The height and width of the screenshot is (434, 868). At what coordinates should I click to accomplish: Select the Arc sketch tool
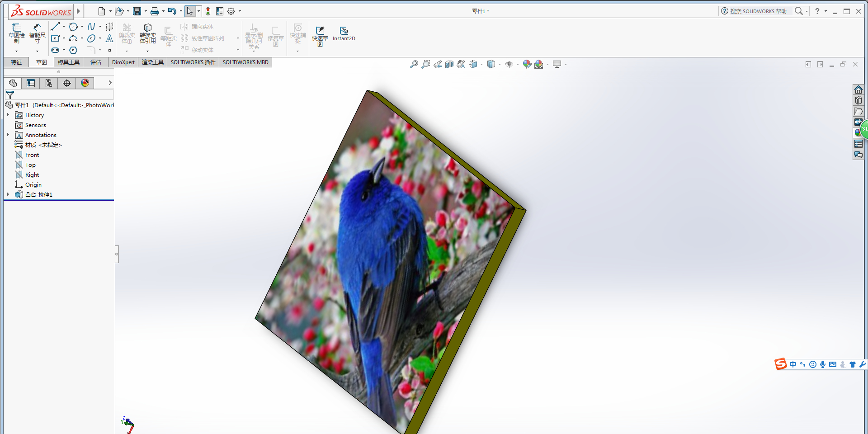[73, 38]
